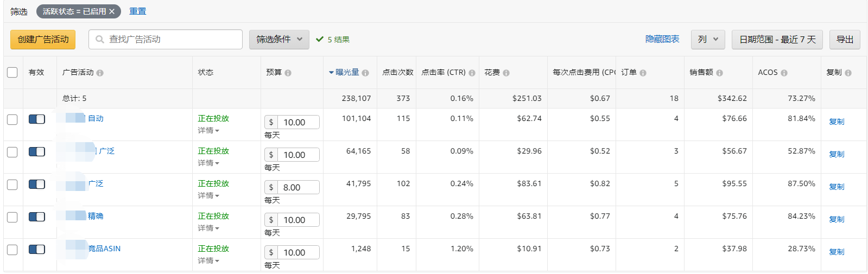Expand 详情 for the 精确 campaign

[208, 228]
